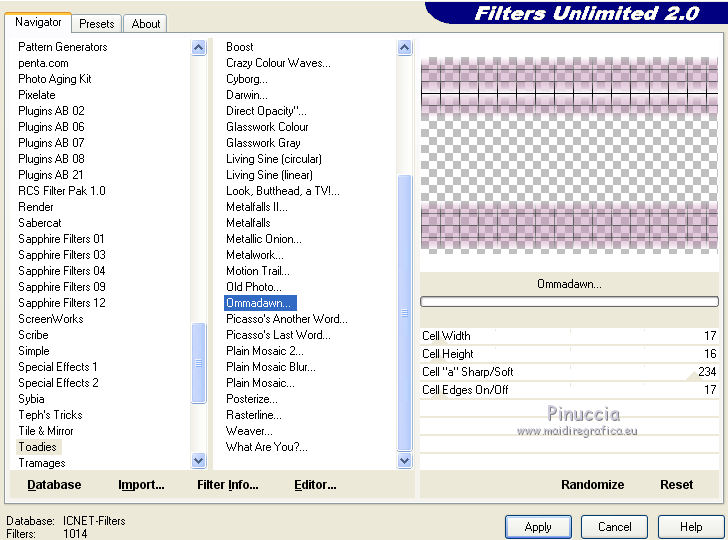Choose the Pattern Generators category
Screen dimensions: 728x540
[63, 47]
